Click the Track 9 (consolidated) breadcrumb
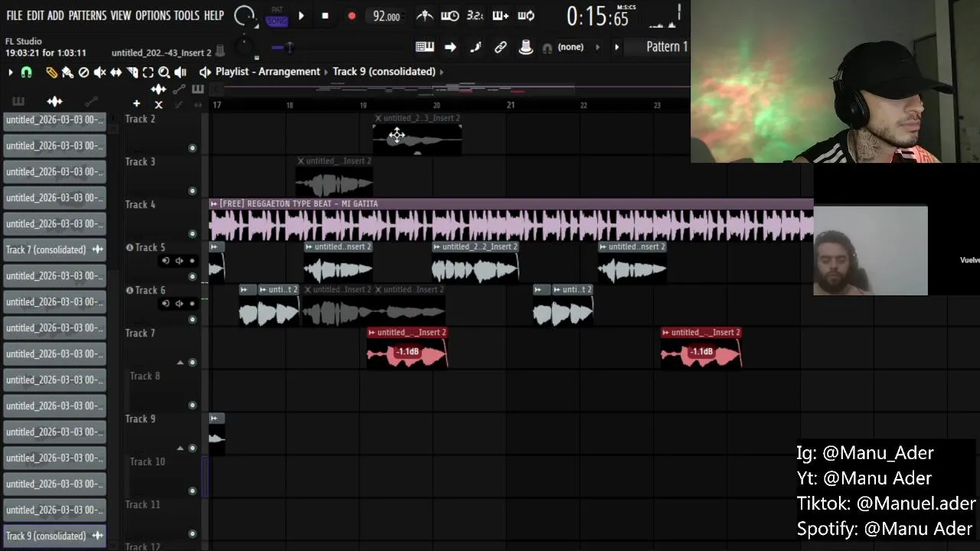Image resolution: width=980 pixels, height=551 pixels. 384,71
